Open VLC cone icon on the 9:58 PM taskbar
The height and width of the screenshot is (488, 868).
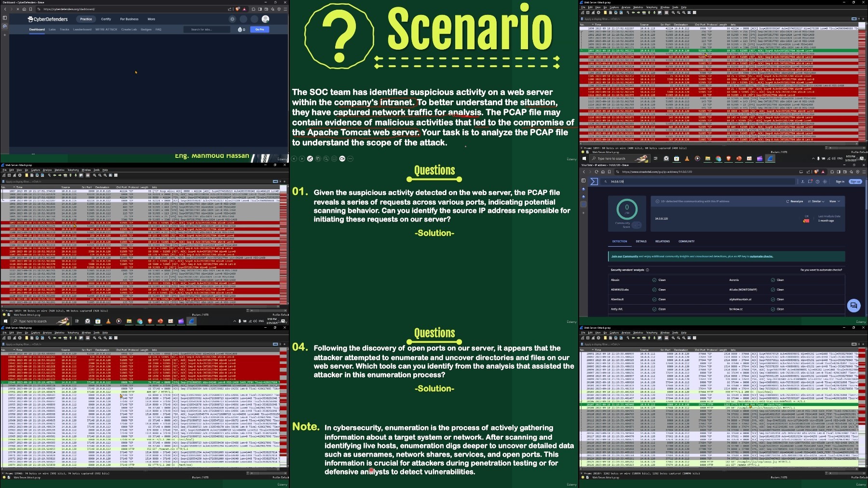pos(108,321)
